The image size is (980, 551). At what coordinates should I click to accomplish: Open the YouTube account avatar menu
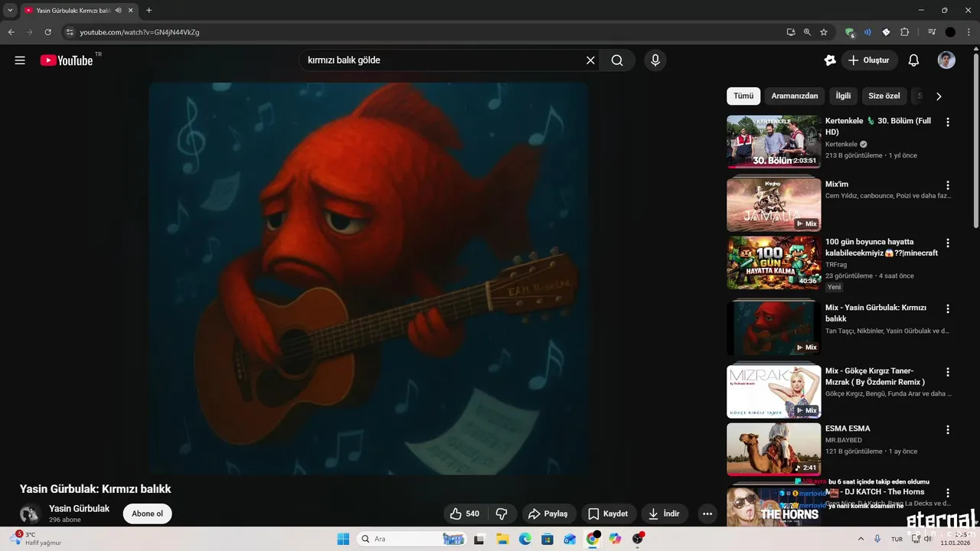tap(946, 60)
